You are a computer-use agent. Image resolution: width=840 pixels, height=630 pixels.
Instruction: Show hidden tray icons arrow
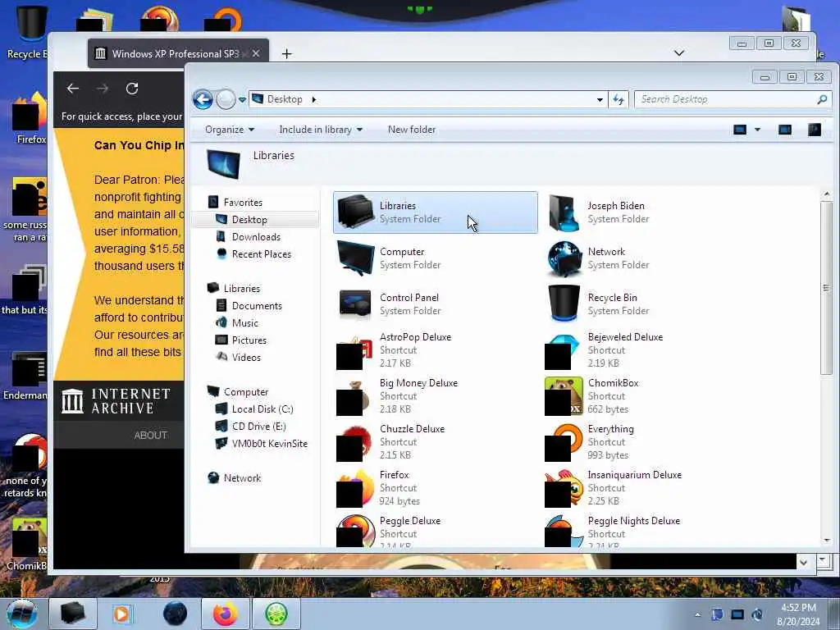pos(697,614)
